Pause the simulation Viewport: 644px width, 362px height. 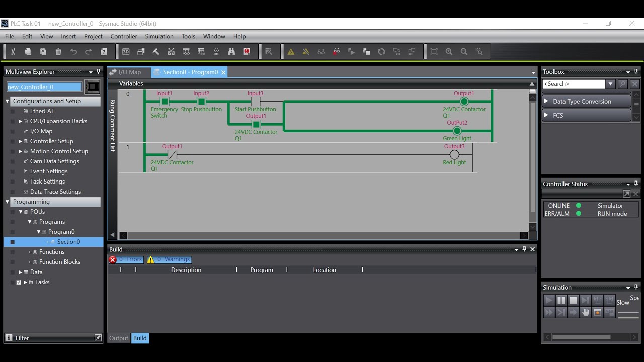[561, 300]
